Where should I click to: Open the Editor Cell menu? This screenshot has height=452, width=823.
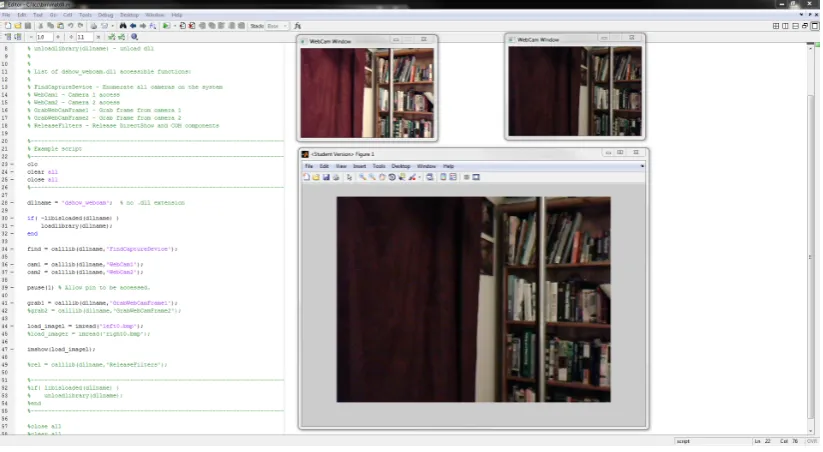[x=68, y=15]
